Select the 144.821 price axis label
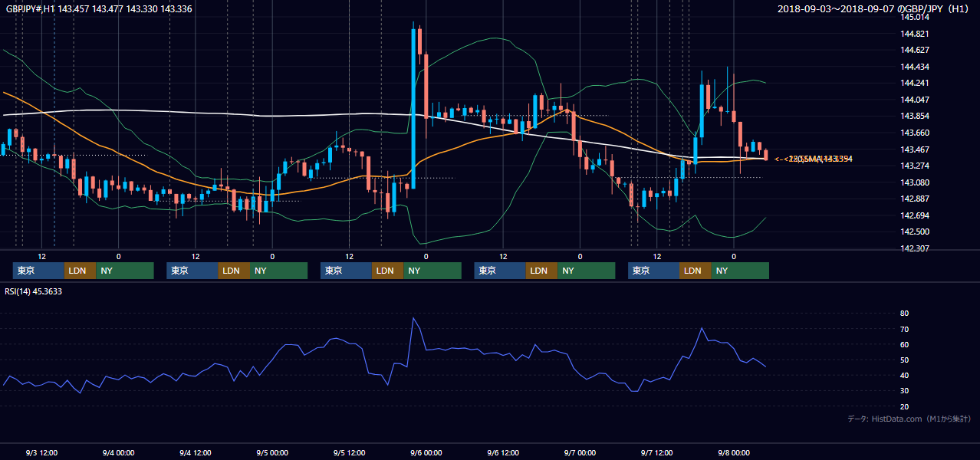980x460 pixels. tap(914, 34)
